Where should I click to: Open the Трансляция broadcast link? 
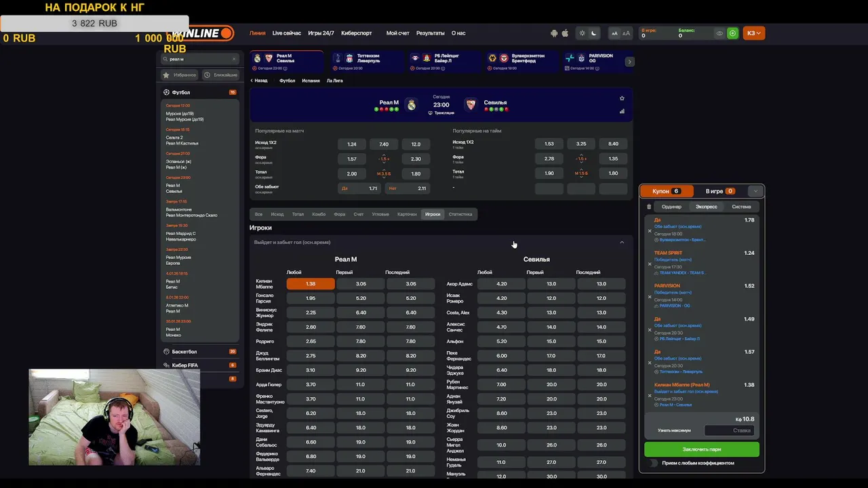[441, 113]
